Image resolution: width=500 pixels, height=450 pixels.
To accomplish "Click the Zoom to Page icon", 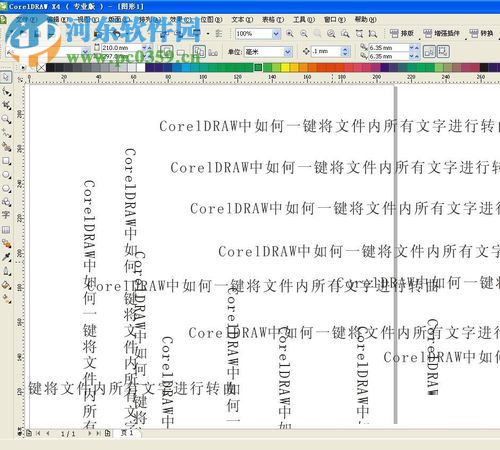I will click(345, 34).
